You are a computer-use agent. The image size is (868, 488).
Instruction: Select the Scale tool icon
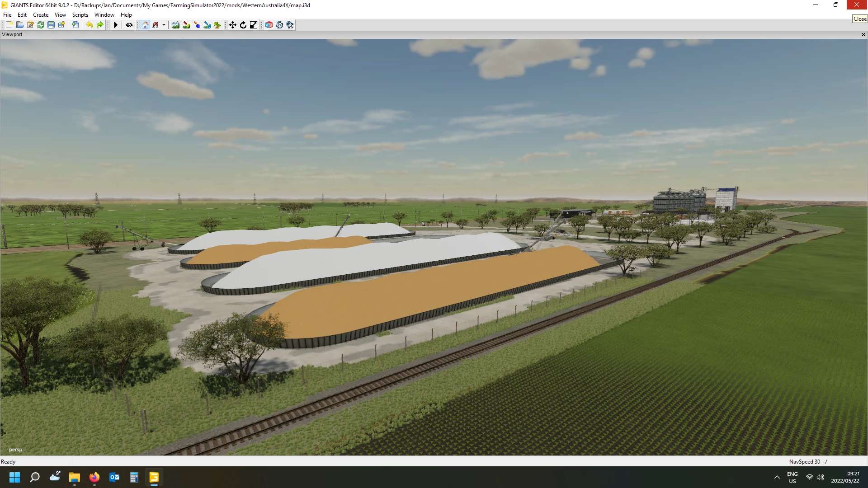(x=254, y=25)
